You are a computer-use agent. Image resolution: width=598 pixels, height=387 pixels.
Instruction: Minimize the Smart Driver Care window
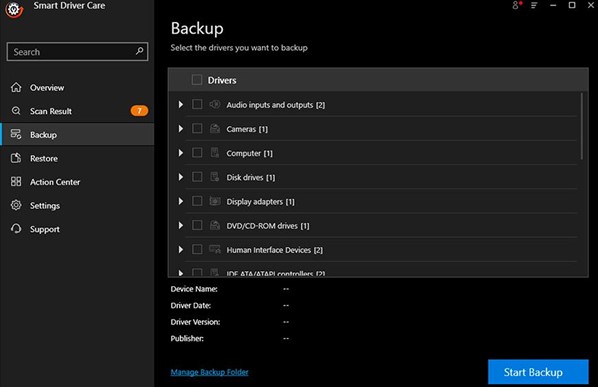[x=553, y=5]
